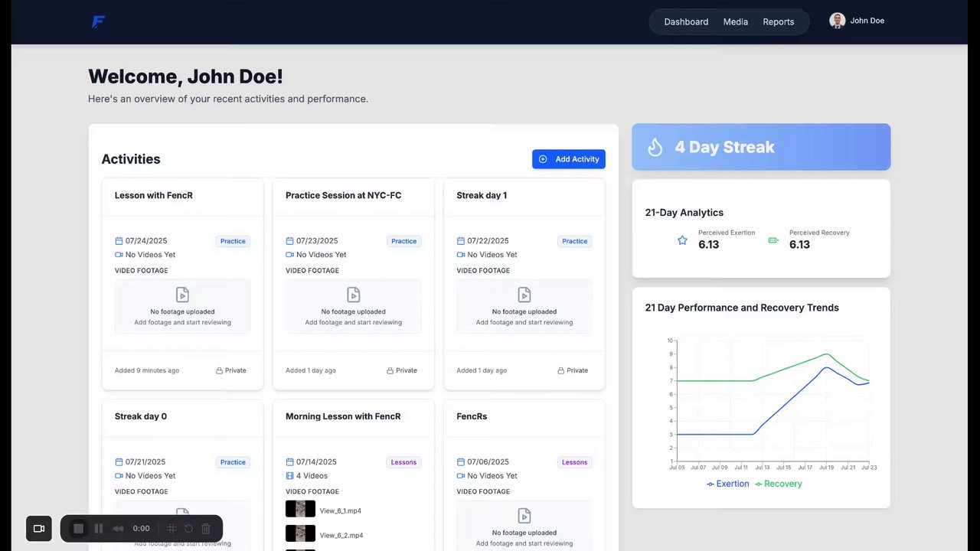The height and width of the screenshot is (551, 980).
Task: Click calendar icon beside 07/06/2025
Action: pos(460,462)
